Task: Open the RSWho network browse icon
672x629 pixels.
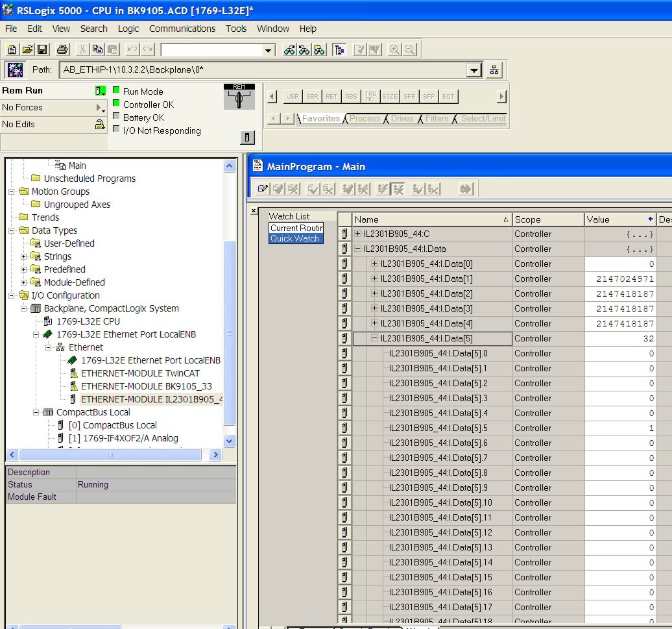Action: pos(494,70)
